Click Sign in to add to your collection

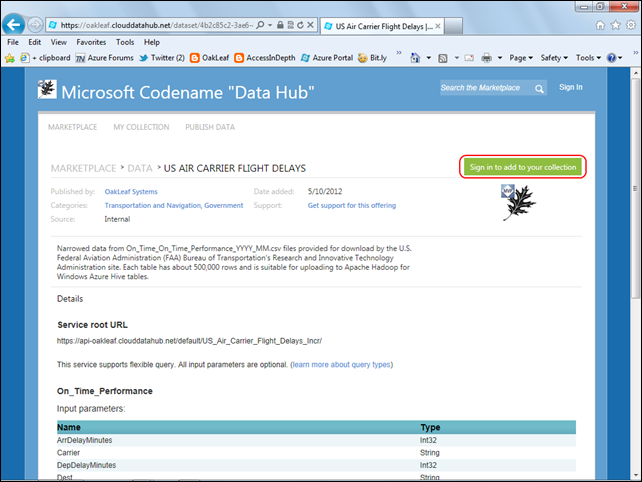click(x=523, y=167)
